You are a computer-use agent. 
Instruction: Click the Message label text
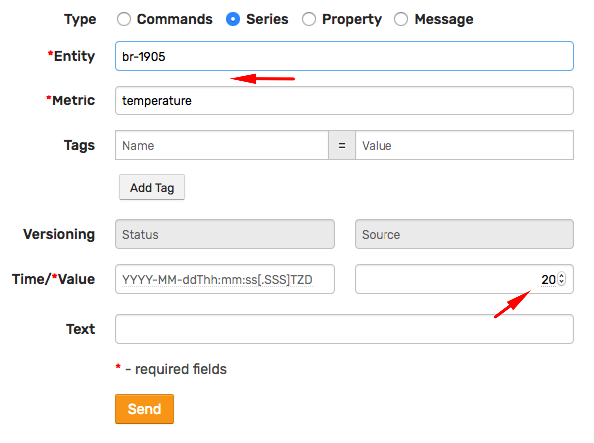tap(444, 19)
